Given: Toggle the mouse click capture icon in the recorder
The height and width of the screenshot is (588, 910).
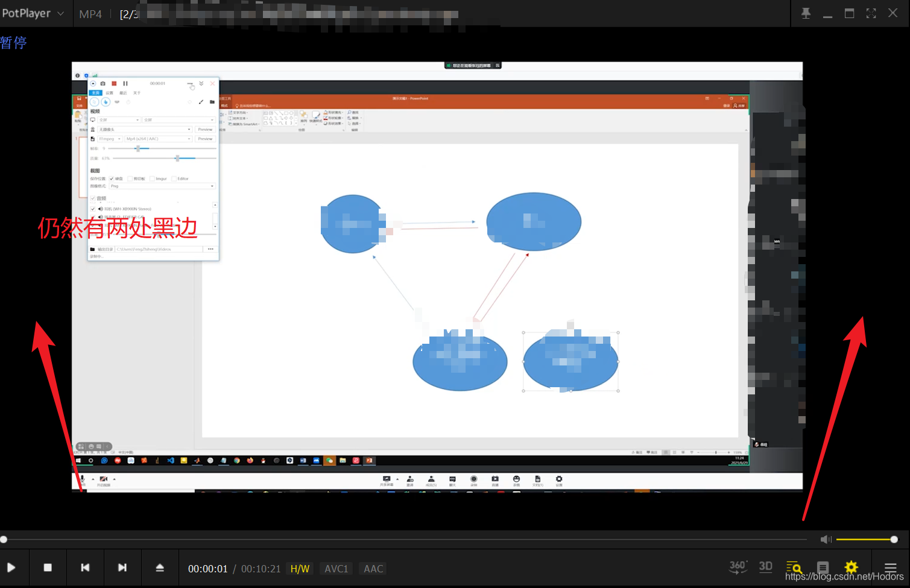Looking at the screenshot, I should pos(105,102).
